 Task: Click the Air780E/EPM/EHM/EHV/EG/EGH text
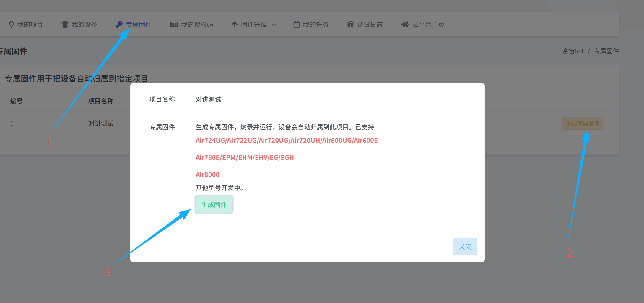pyautogui.click(x=245, y=158)
